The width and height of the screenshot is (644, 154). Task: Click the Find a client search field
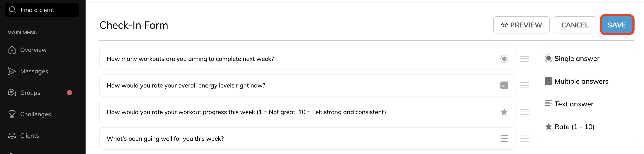click(45, 10)
